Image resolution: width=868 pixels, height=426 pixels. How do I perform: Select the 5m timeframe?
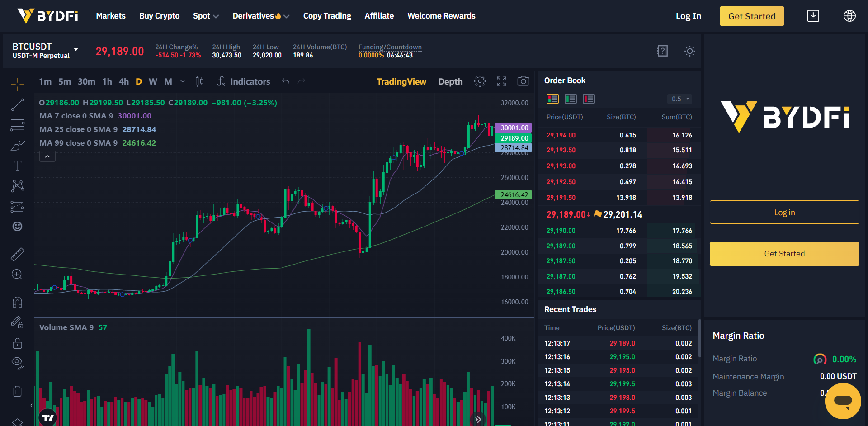65,81
